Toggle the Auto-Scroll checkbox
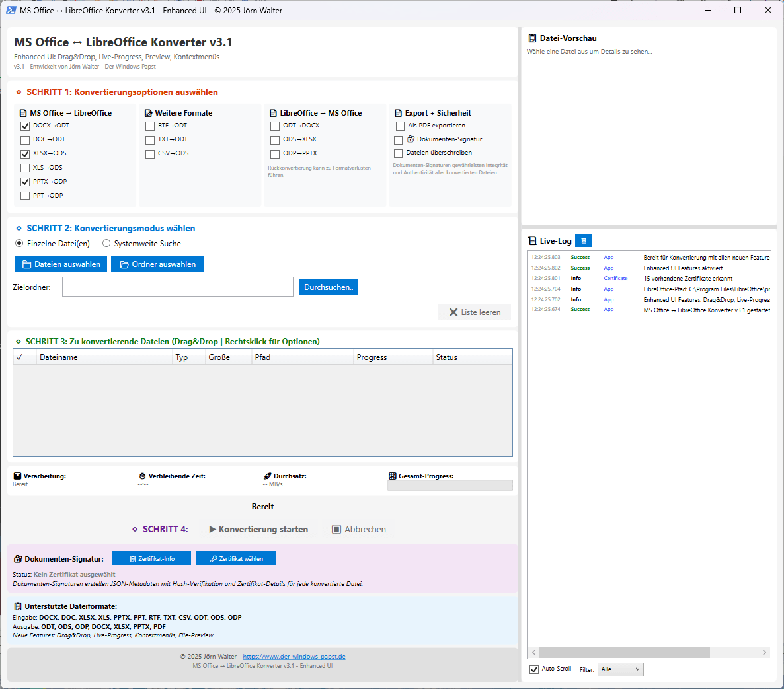The height and width of the screenshot is (689, 784). (x=534, y=670)
